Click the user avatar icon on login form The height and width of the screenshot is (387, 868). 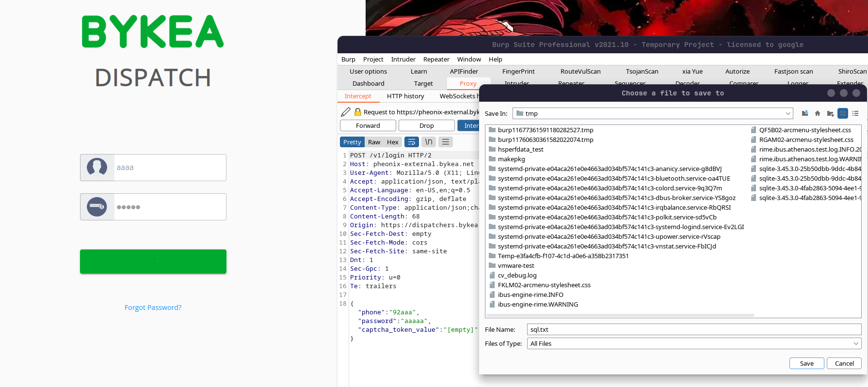(x=97, y=168)
